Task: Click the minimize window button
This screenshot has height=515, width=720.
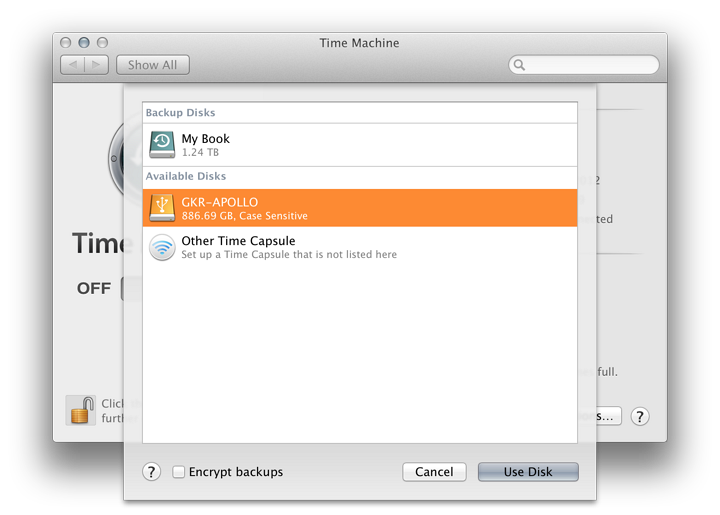Action: [84, 43]
